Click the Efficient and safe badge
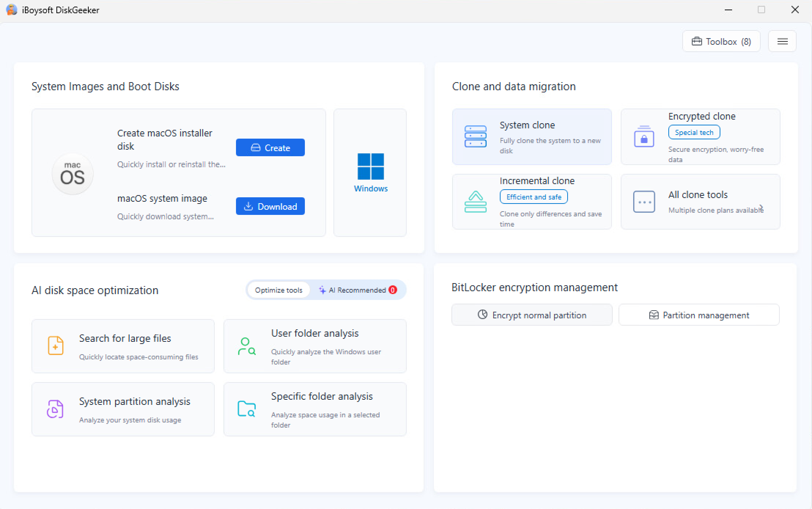 click(534, 197)
